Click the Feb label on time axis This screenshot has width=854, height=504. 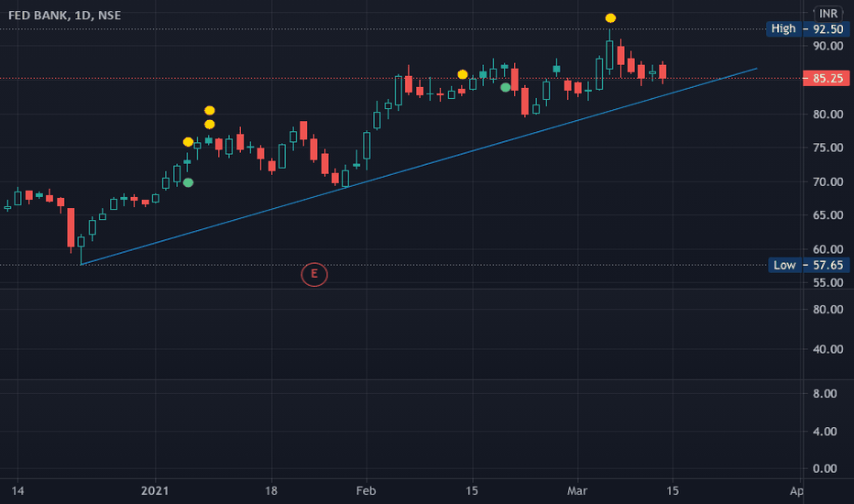coord(366,491)
